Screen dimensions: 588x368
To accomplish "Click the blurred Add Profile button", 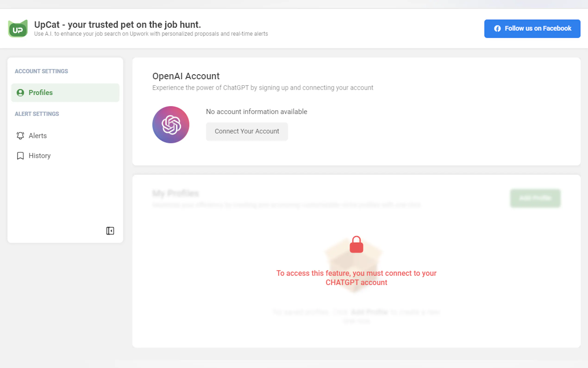I will click(x=535, y=198).
